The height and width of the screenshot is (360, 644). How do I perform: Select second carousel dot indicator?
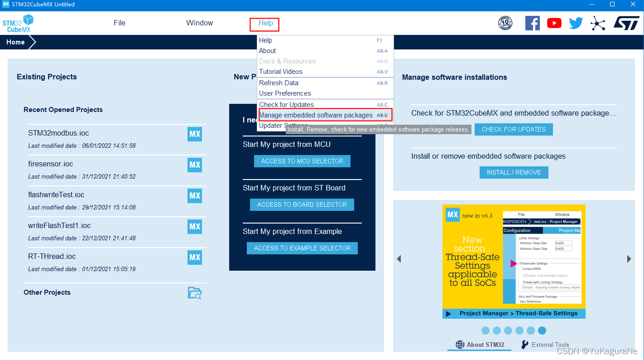(497, 331)
